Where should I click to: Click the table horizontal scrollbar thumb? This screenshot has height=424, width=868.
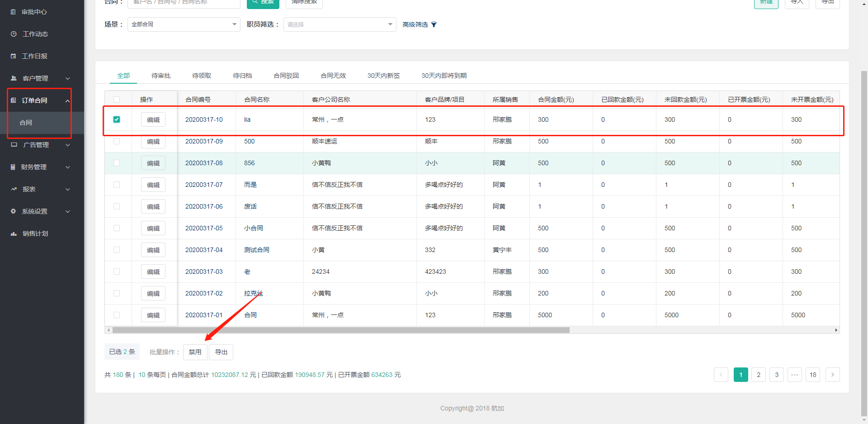[341, 330]
